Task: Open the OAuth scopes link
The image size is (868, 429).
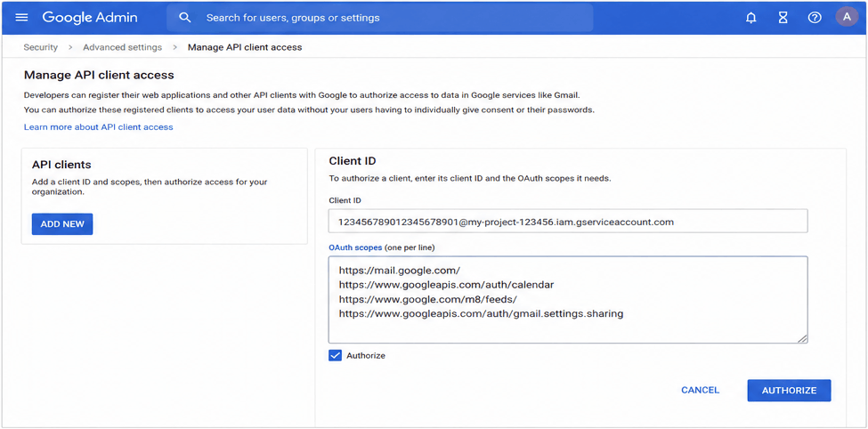Action: point(355,248)
